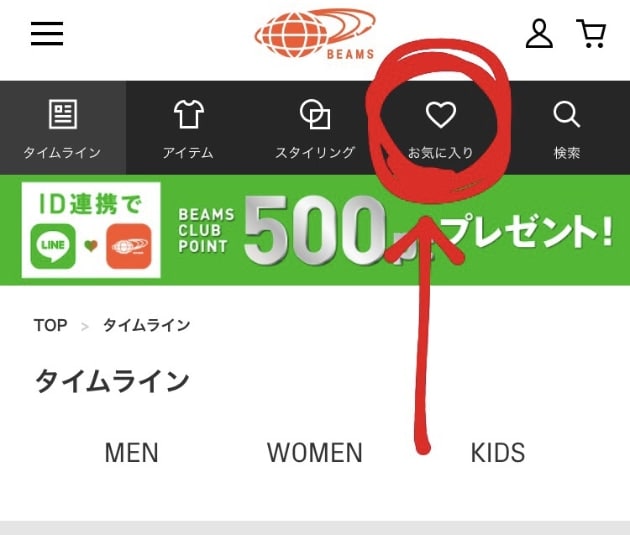Click the タイムライン breadcrumb link

147,325
